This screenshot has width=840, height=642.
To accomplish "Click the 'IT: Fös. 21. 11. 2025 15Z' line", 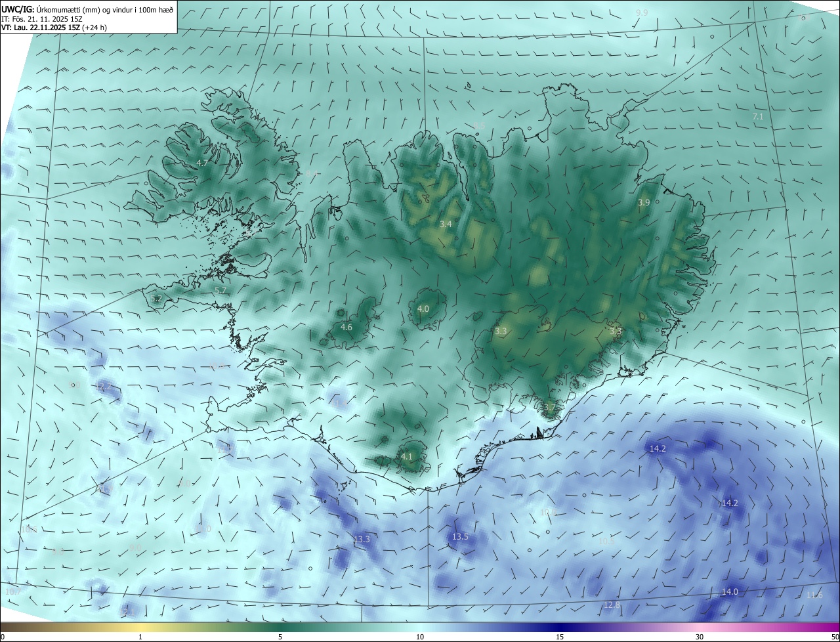I will (x=42, y=18).
